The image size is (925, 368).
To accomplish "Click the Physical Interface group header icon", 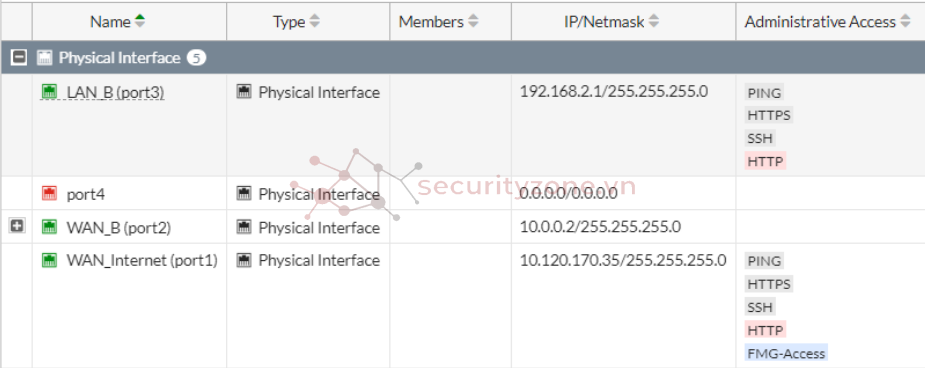I will point(44,57).
